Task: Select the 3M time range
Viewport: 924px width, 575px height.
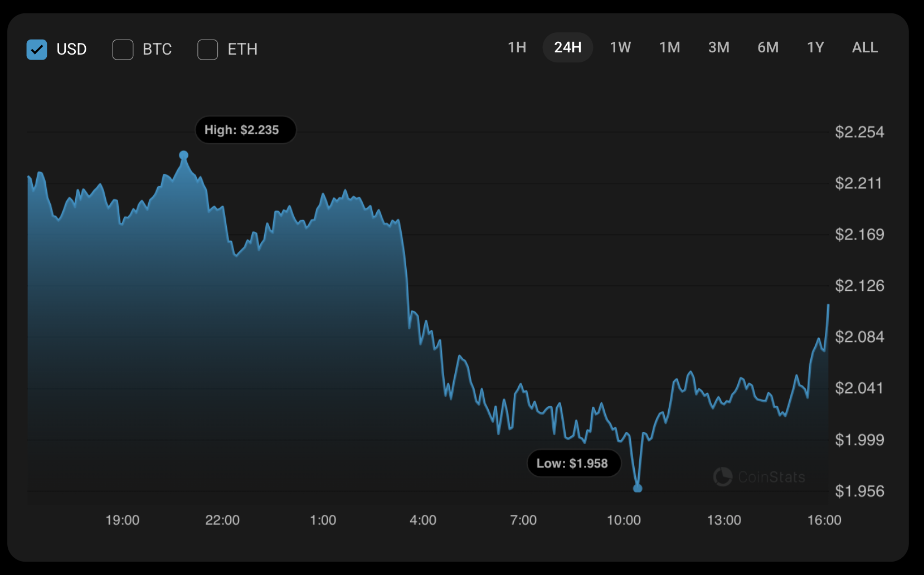Action: (718, 47)
